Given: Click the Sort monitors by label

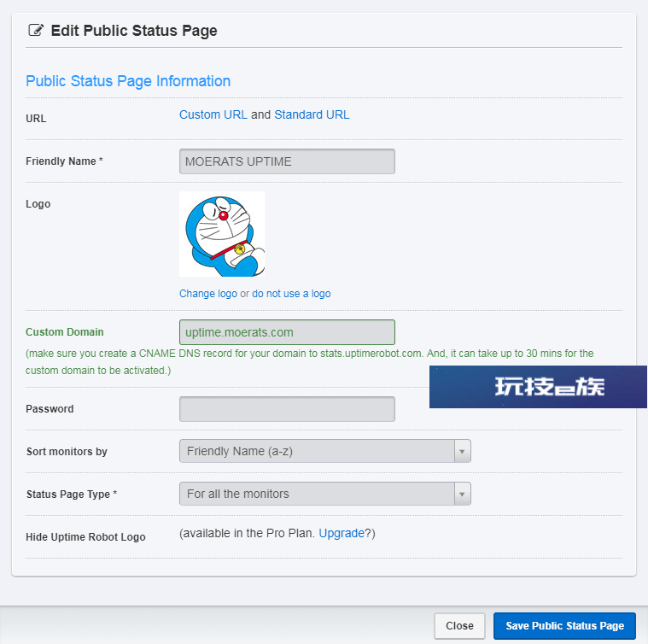Looking at the screenshot, I should click(x=67, y=451).
